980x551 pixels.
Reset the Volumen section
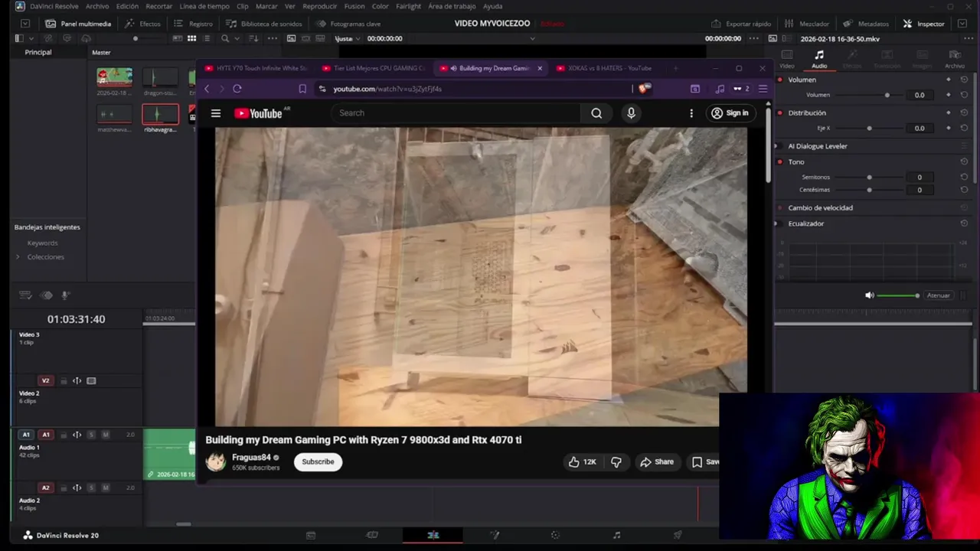(964, 80)
